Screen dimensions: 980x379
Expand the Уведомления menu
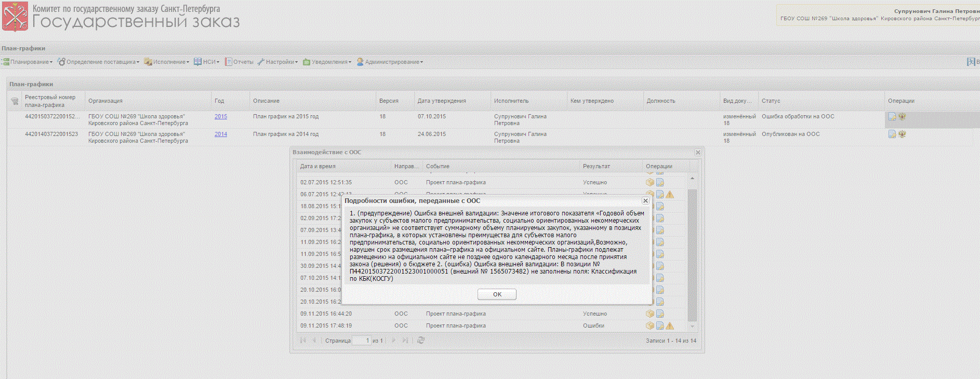[x=327, y=62]
